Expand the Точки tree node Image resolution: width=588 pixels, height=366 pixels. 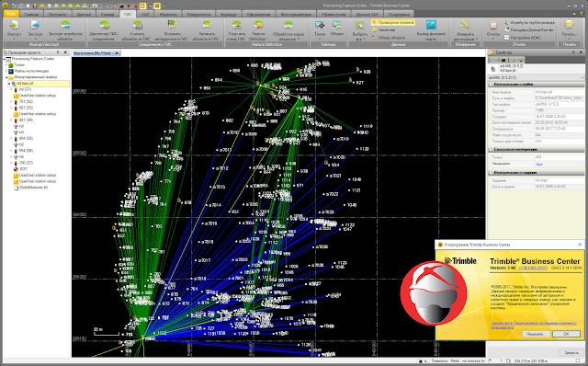tap(6, 65)
